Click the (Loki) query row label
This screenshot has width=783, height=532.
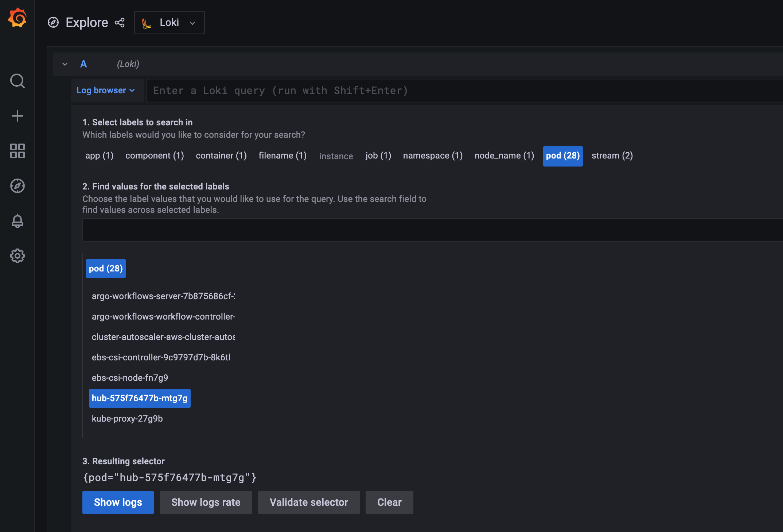click(128, 64)
